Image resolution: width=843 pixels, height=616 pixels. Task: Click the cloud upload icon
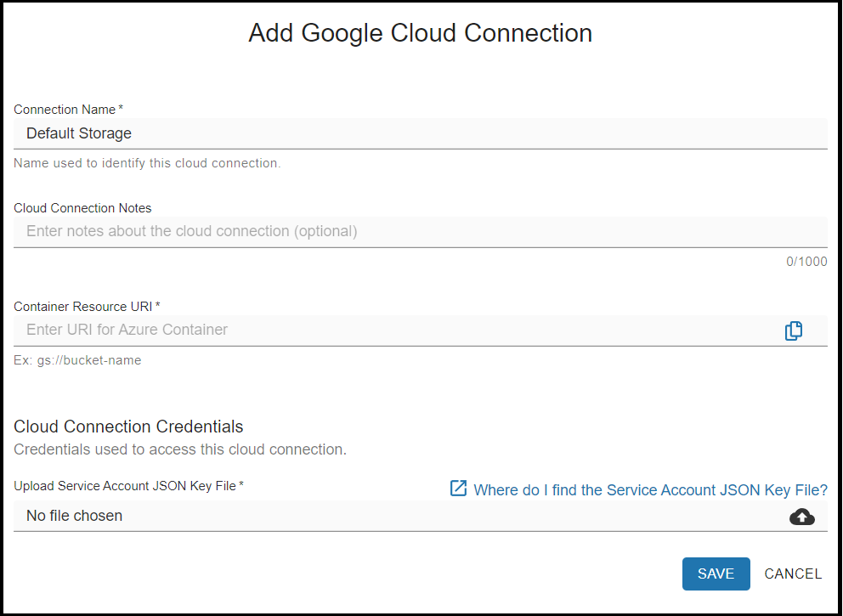click(x=801, y=517)
